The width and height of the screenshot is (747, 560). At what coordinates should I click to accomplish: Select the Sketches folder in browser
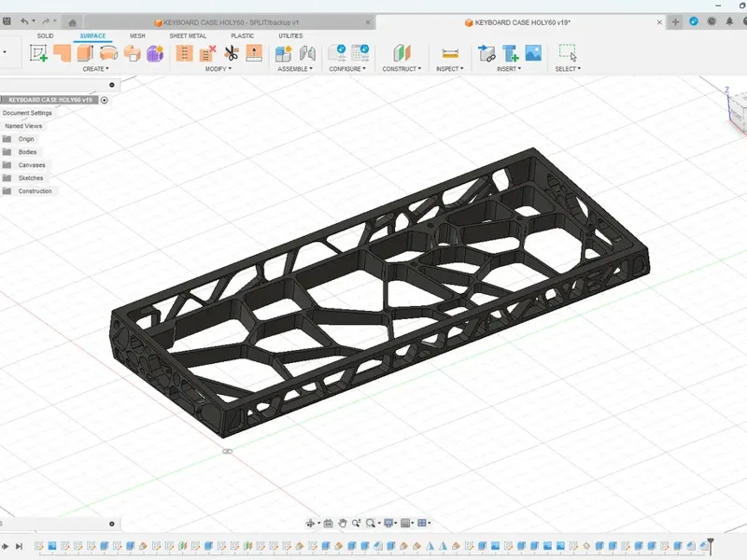click(x=31, y=178)
